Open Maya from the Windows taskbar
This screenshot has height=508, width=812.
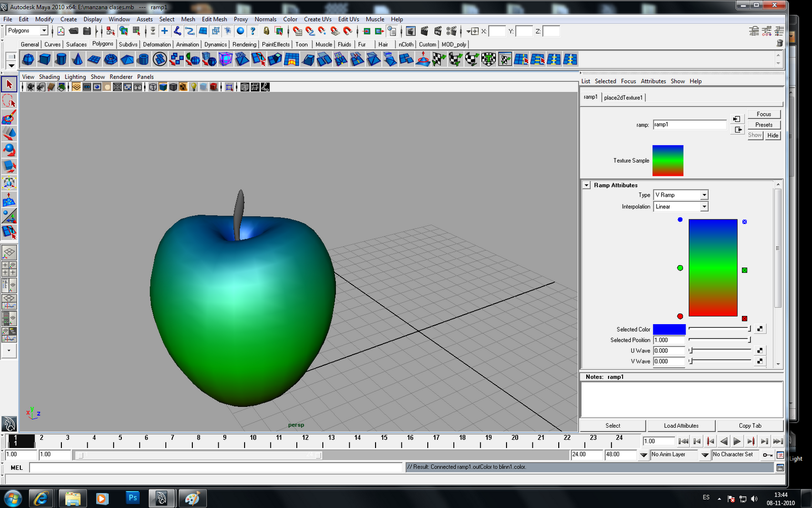pos(161,498)
